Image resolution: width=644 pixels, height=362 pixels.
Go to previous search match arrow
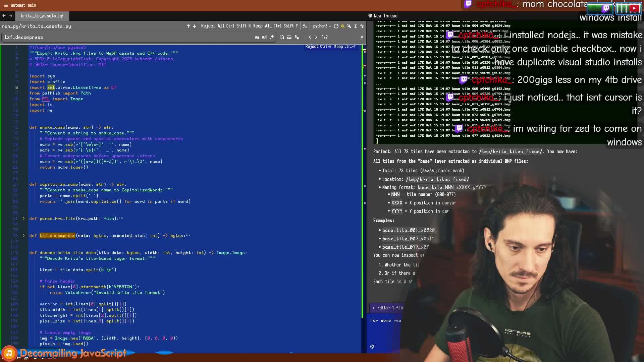pyautogui.click(x=310, y=37)
